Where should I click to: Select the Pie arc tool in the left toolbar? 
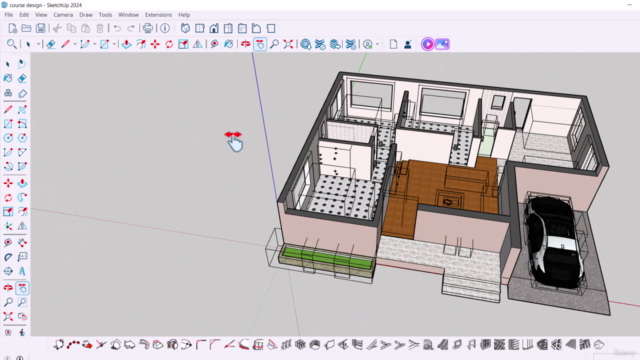pyautogui.click(x=22, y=167)
